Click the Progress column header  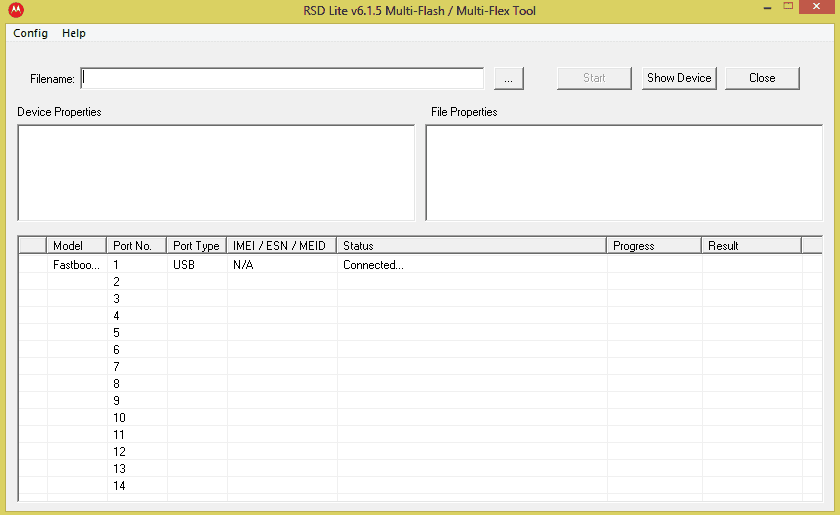[654, 245]
